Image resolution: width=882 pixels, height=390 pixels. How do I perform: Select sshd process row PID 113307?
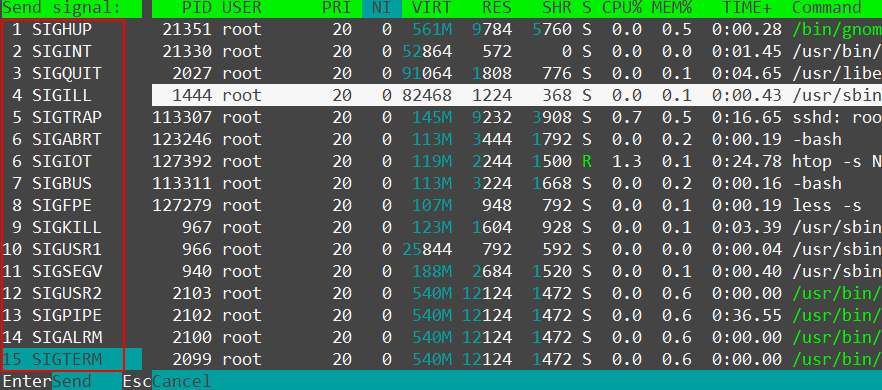pyautogui.click(x=517, y=117)
